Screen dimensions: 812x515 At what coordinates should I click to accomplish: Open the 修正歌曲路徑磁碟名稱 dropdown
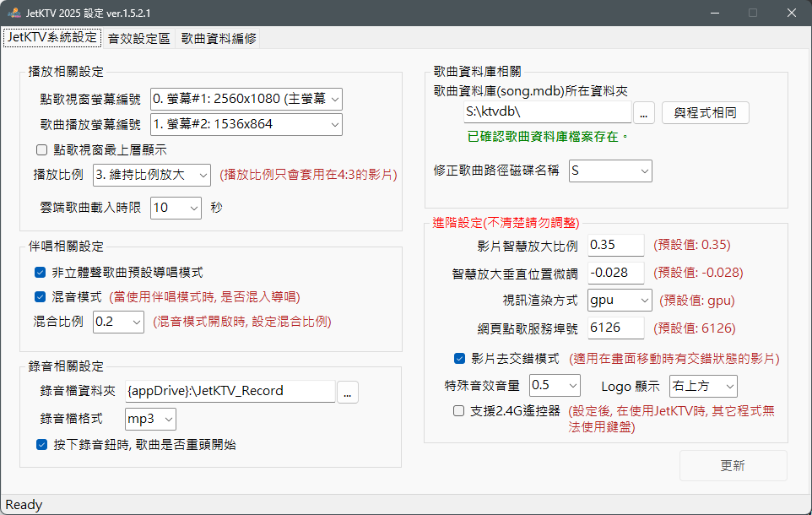click(x=610, y=171)
